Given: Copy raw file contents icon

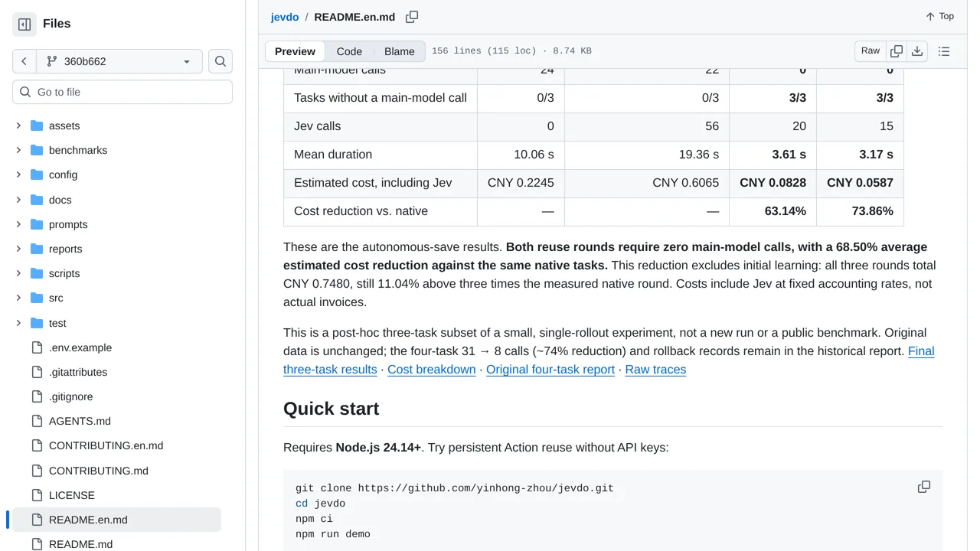Looking at the screenshot, I should pos(897,51).
